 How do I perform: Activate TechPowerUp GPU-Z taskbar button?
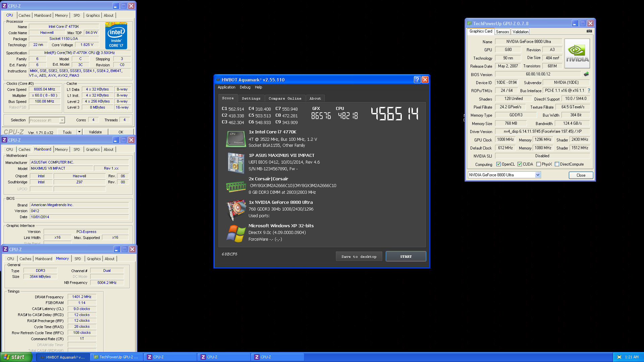(x=117, y=357)
